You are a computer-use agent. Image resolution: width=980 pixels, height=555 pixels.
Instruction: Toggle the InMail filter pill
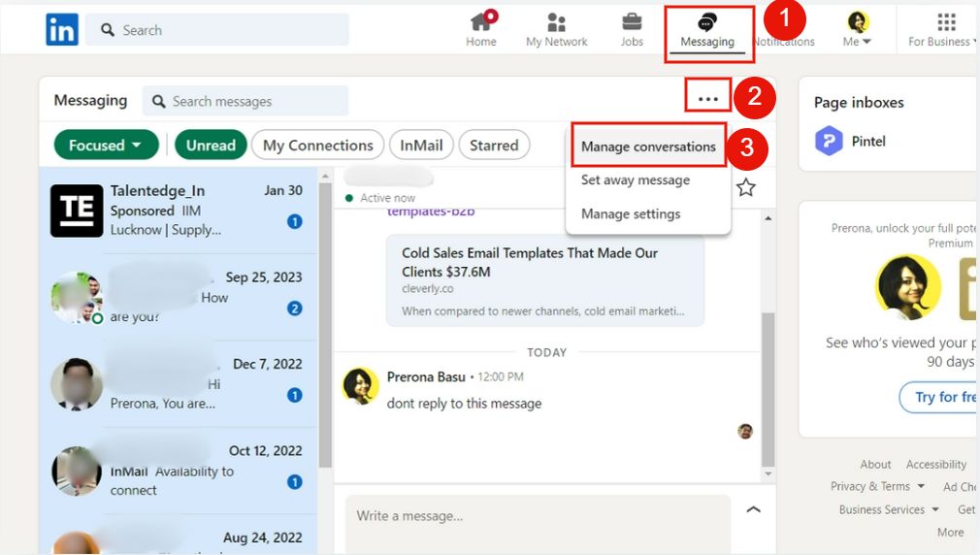421,145
